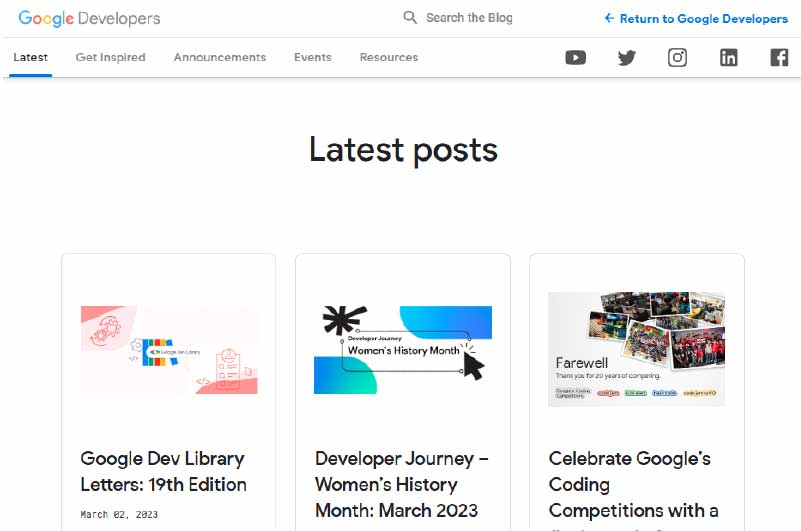The width and height of the screenshot is (801, 531).
Task: Open the Women's History Month thumbnail
Action: point(403,350)
